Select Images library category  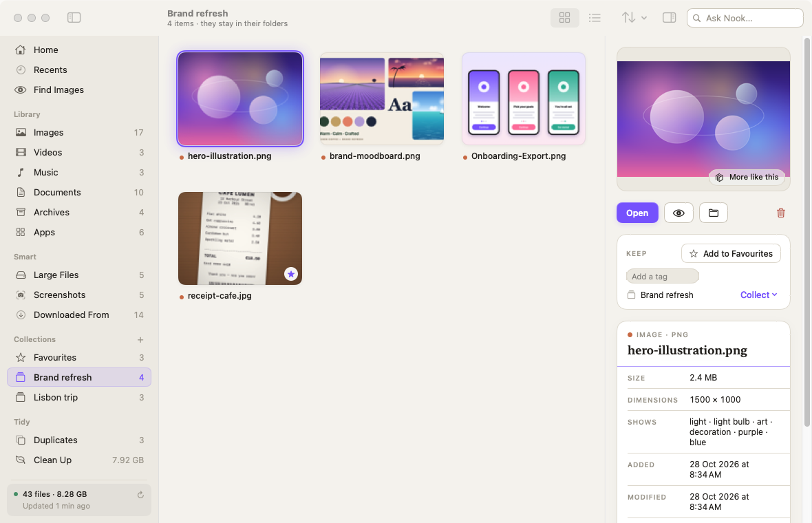(78, 133)
